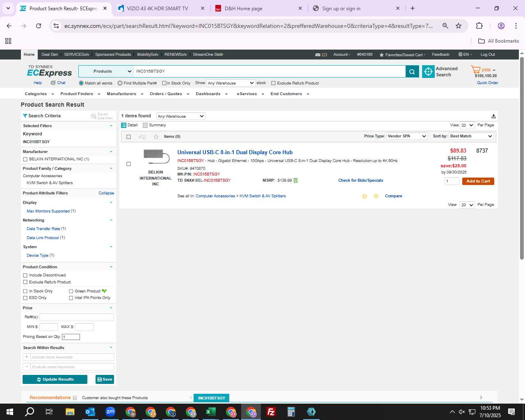Click Check for Bids/Specials link
525x420 pixels.
[x=361, y=180]
